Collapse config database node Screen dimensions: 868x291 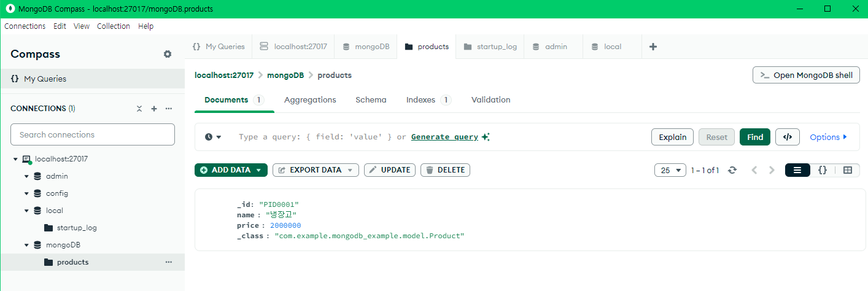(x=26, y=193)
